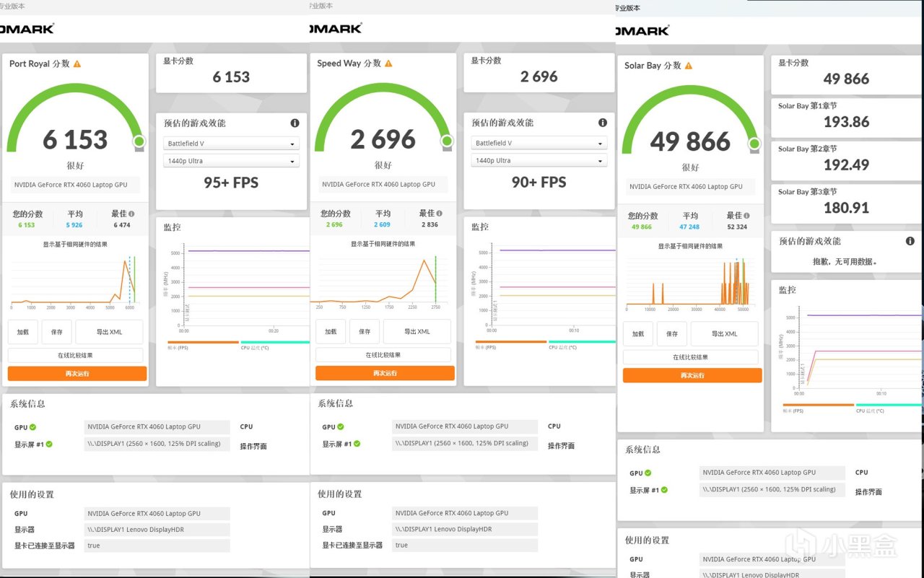
Task: Click the 'true' value in Speed Way 使用的设置
Action: pos(465,546)
